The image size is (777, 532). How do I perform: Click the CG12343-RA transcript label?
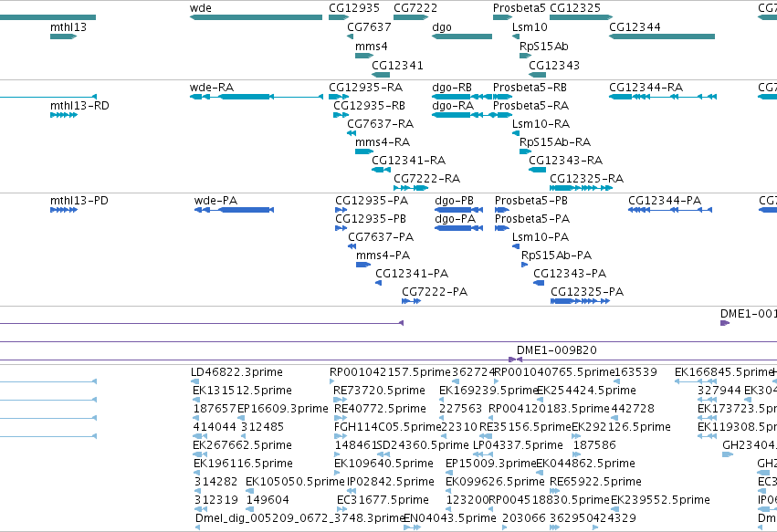(565, 161)
